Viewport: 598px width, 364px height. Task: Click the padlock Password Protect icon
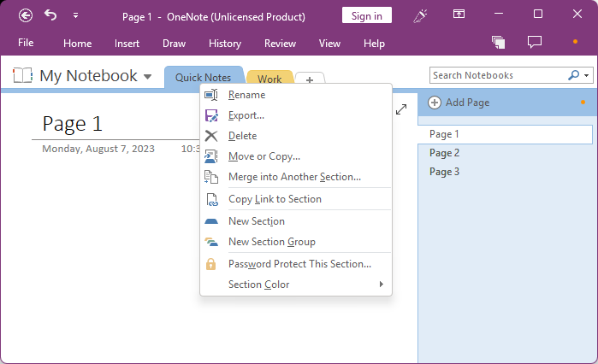(x=211, y=264)
